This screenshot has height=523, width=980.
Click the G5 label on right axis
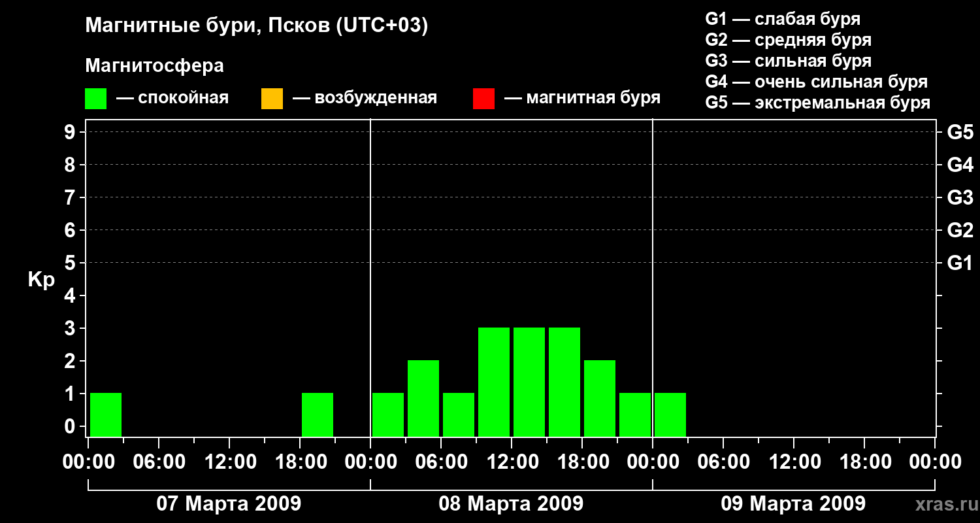tap(960, 132)
